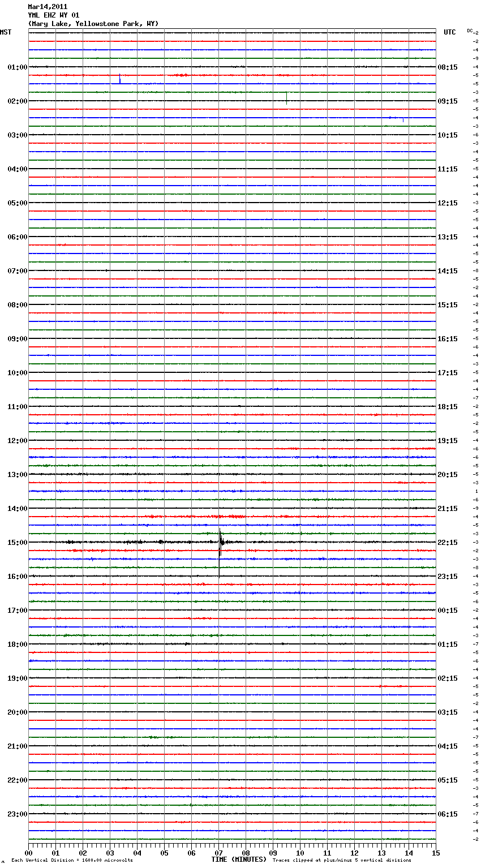
Task: Click the 07 minute tick label on bottom axis
Action: (x=218, y=853)
